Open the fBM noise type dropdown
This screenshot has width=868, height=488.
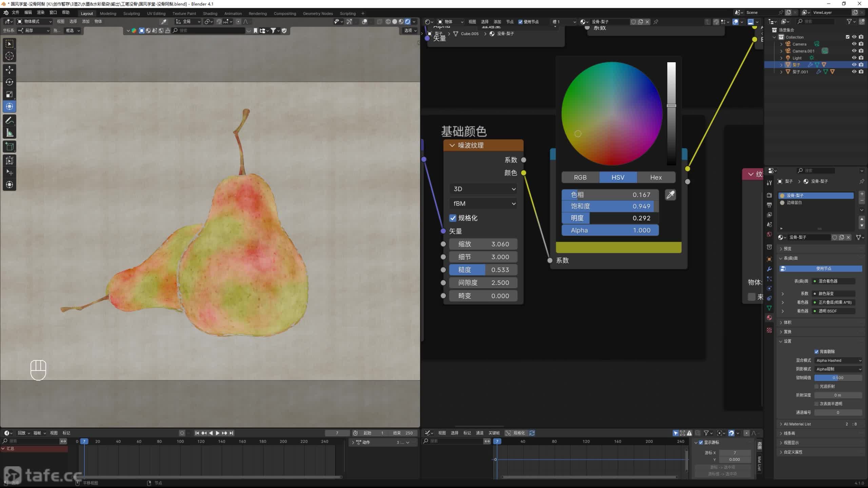483,204
